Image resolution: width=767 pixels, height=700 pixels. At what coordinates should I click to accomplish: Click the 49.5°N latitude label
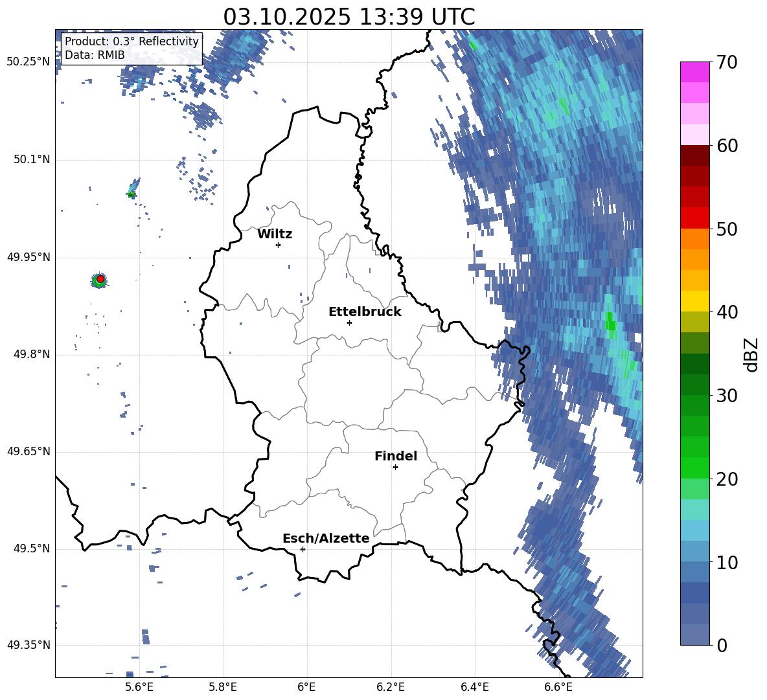tap(31, 548)
